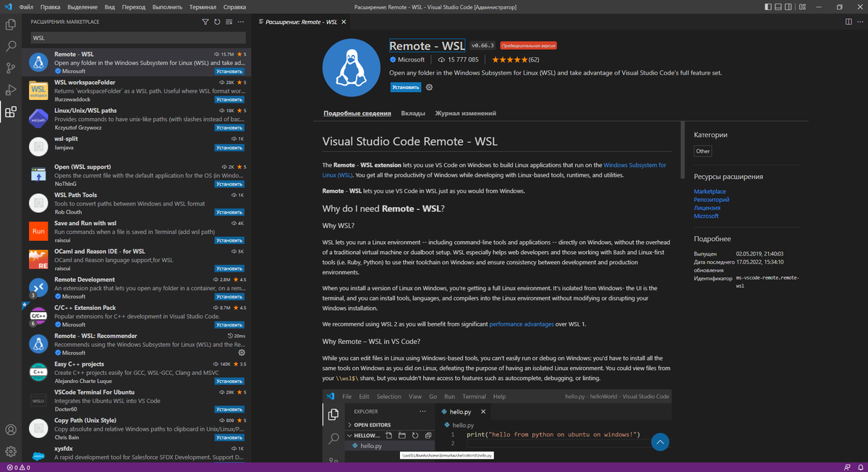
Task: Open the Explorer view in the activity bar
Action: pyautogui.click(x=10, y=24)
